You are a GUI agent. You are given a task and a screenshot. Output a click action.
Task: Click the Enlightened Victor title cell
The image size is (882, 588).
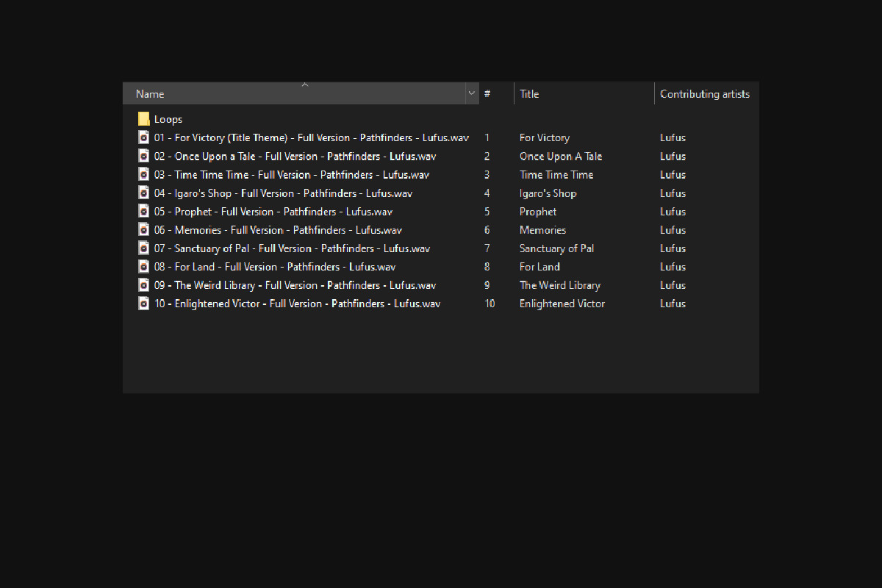coord(562,304)
